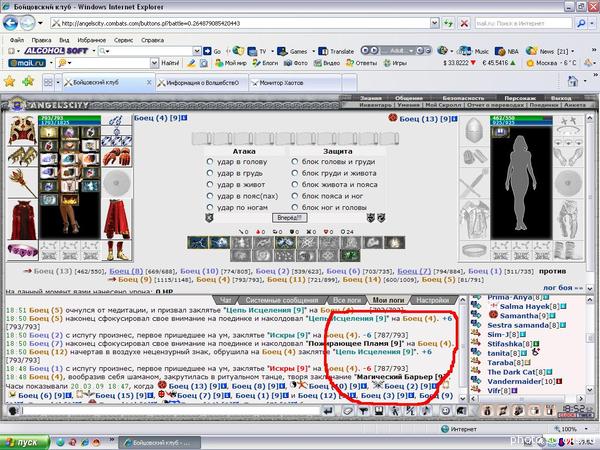The height and width of the screenshot is (450, 600).
Task: Cast the blue glowing orb spell icon
Action: click(220, 243)
